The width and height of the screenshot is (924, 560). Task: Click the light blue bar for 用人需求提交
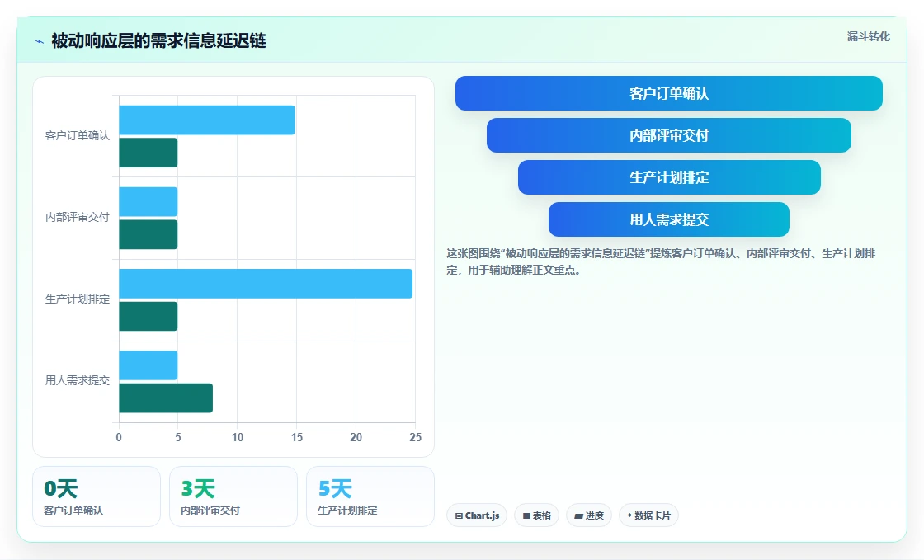pyautogui.click(x=148, y=365)
